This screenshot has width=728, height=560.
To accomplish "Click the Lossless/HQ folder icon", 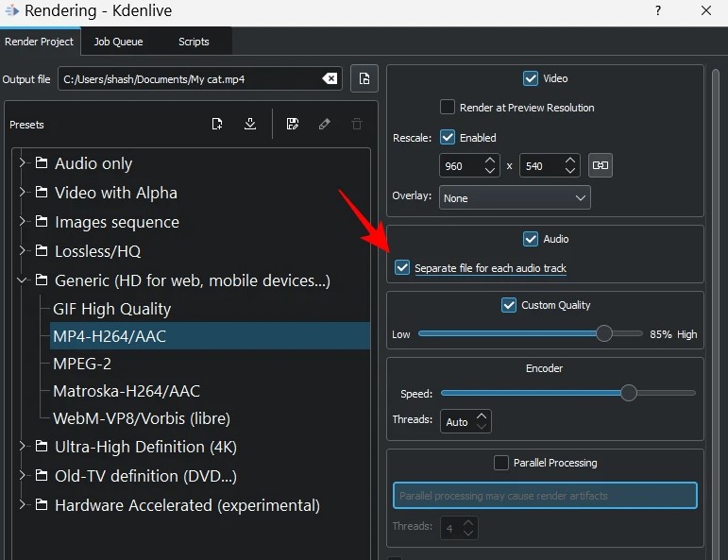I will pyautogui.click(x=42, y=251).
